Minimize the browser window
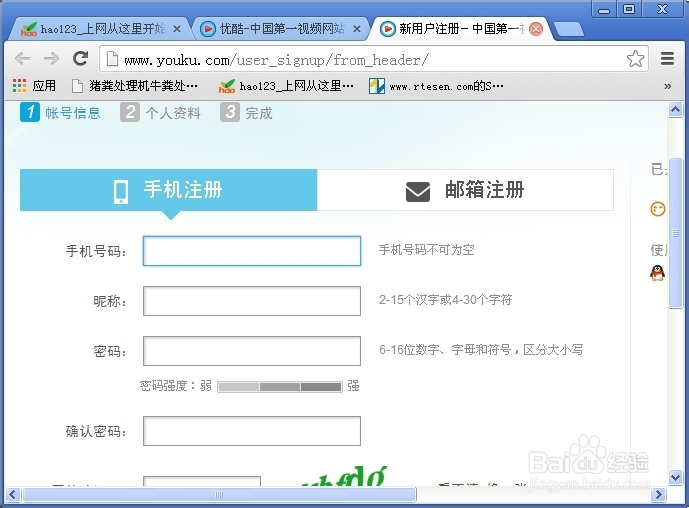This screenshot has height=508, width=689. tap(604, 9)
